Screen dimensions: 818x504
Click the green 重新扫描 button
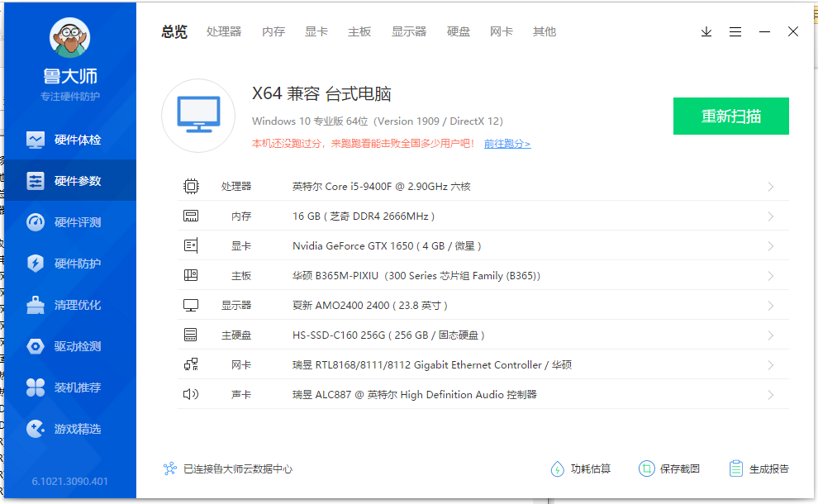[x=730, y=116]
